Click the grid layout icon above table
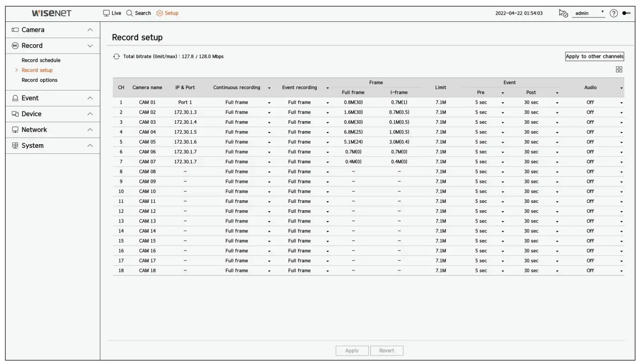The width and height of the screenshot is (641, 364). tap(619, 70)
